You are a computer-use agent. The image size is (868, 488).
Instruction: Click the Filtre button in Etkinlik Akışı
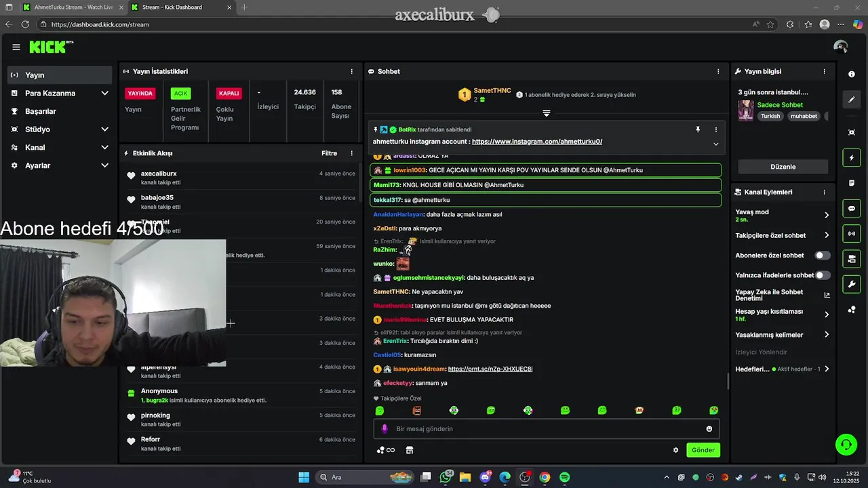[329, 153]
